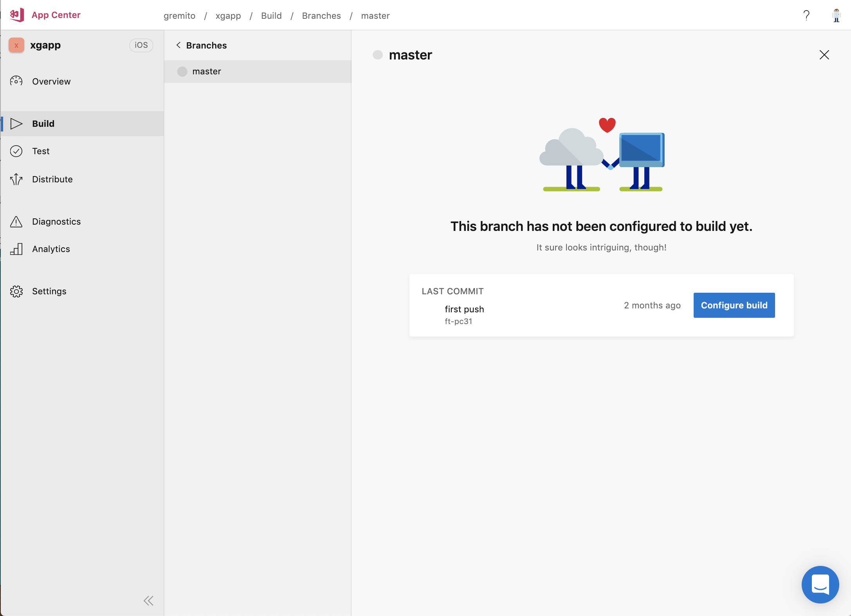The height and width of the screenshot is (616, 851).
Task: Collapse the sidebar with double chevron
Action: [148, 601]
